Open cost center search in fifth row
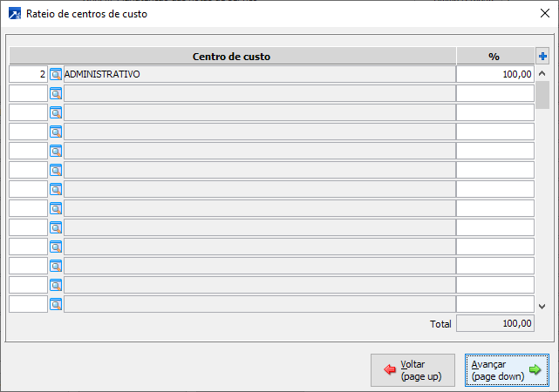 click(56, 152)
